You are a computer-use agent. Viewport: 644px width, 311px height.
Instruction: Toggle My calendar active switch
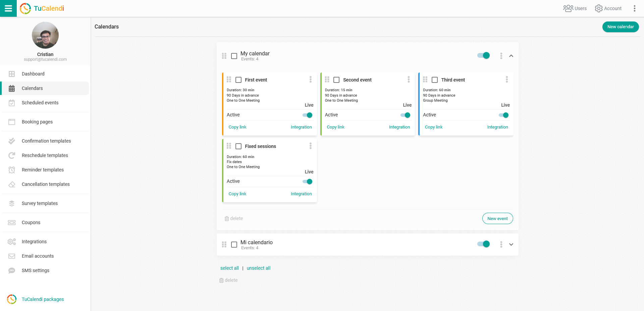tap(483, 56)
